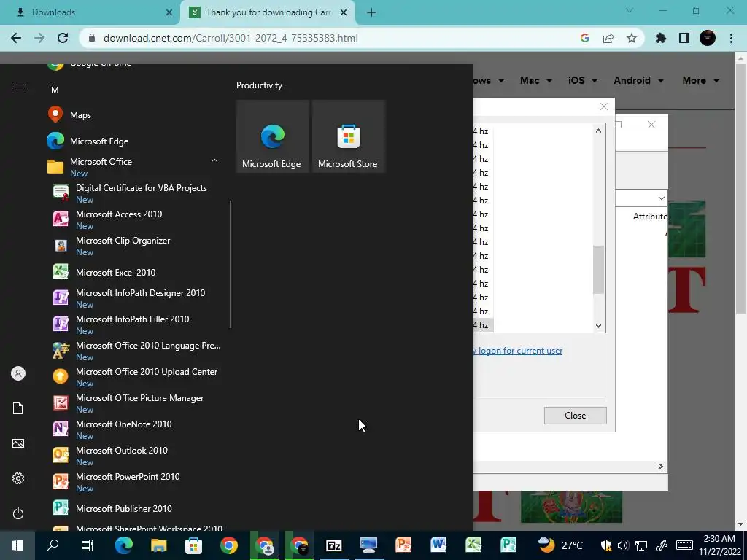Switch to the Downloads tab
This screenshot has width=747, height=560.
tap(90, 12)
